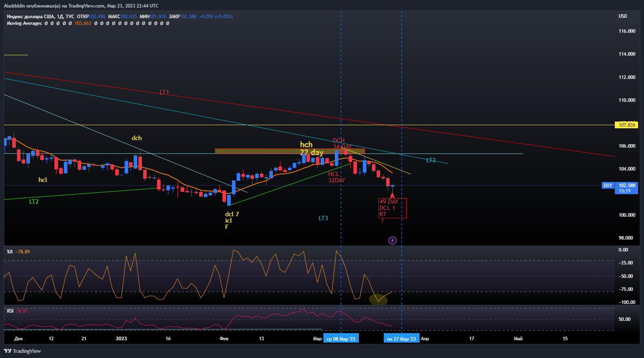Select the yellow 107.836 price label
The width and height of the screenshot is (644, 358).
(626, 125)
